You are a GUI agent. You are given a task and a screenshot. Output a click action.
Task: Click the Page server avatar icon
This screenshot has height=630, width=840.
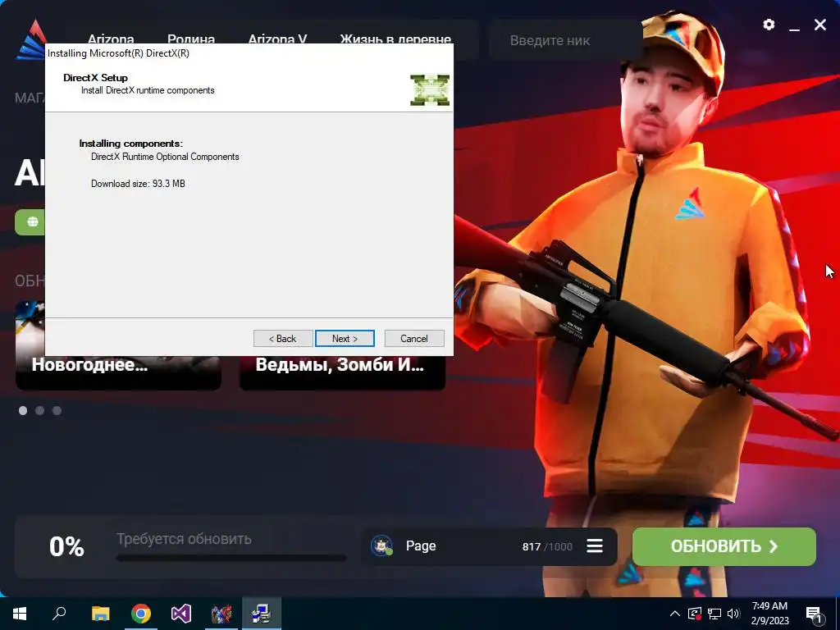pyautogui.click(x=381, y=546)
